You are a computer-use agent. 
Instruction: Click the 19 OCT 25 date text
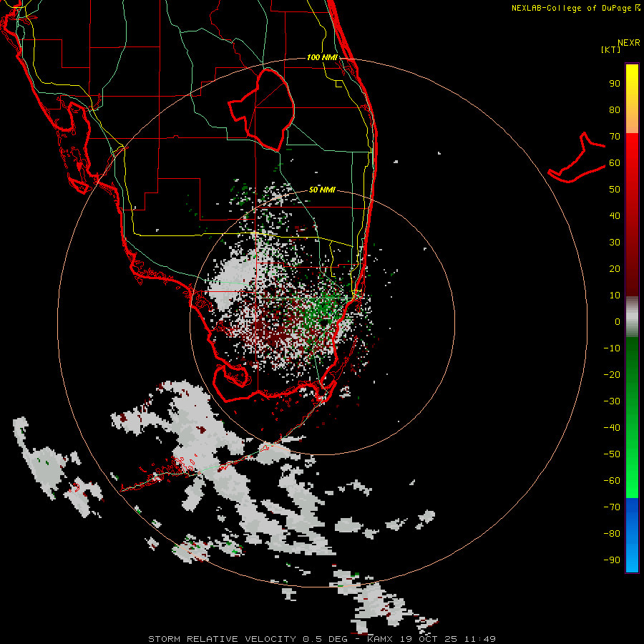point(429,639)
